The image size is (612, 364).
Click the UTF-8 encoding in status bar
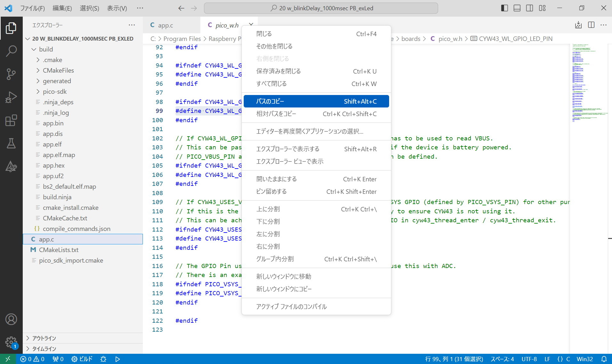[529, 359]
